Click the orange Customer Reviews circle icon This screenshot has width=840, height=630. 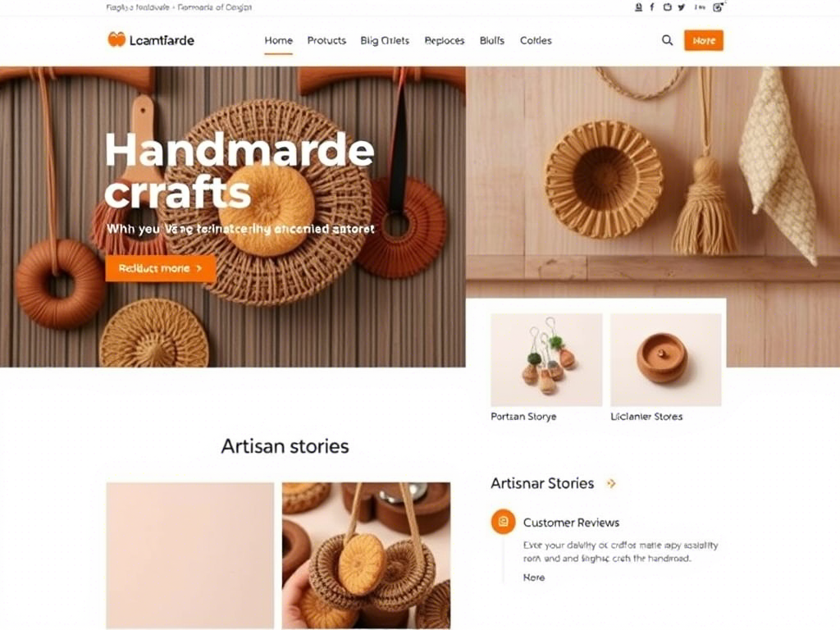(x=503, y=521)
